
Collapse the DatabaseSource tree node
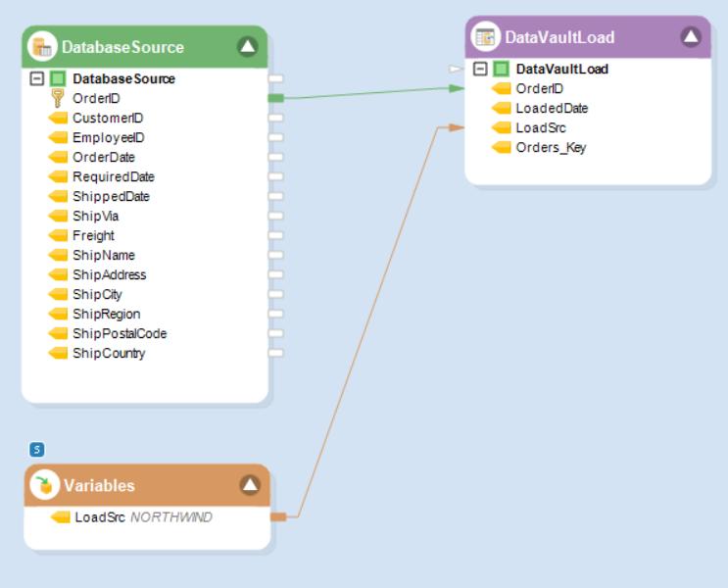coord(37,78)
